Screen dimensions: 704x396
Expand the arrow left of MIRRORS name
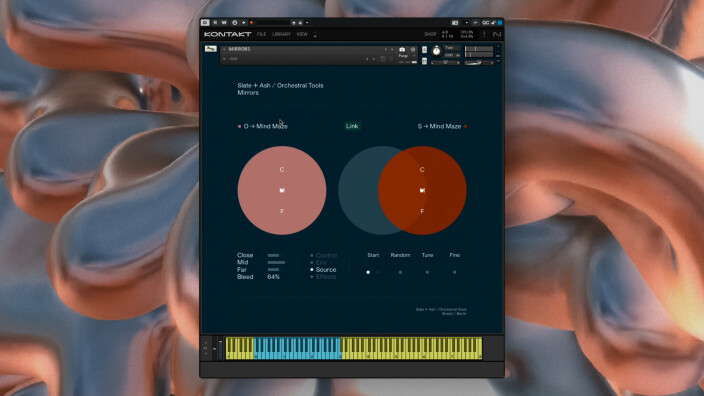coord(224,49)
